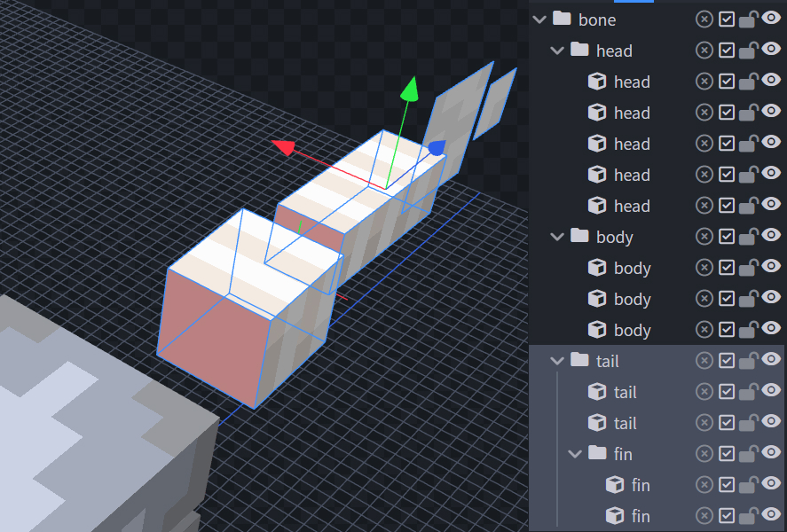Click the cube icon of the first head cube
This screenshot has height=532, width=787.
click(597, 82)
